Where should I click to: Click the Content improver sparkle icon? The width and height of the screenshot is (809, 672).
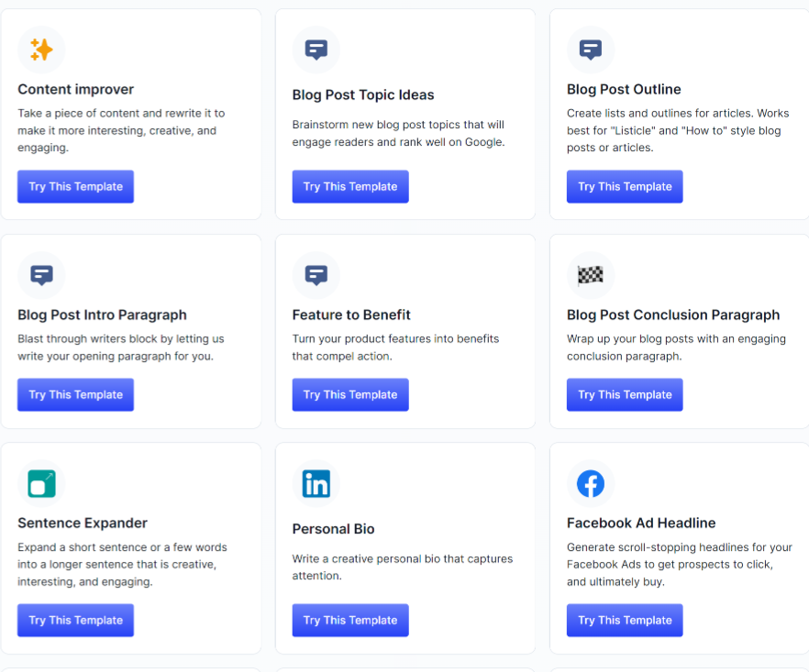pyautogui.click(x=42, y=50)
